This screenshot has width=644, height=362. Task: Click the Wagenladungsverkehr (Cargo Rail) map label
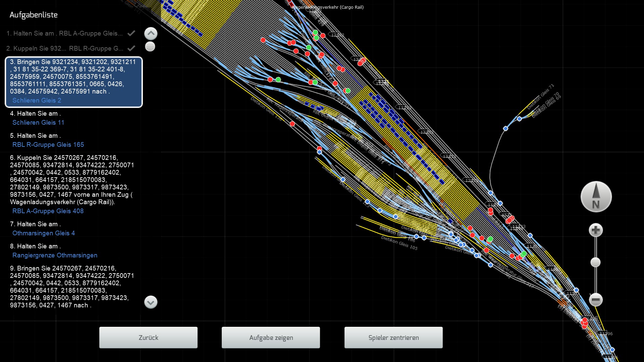click(x=327, y=7)
